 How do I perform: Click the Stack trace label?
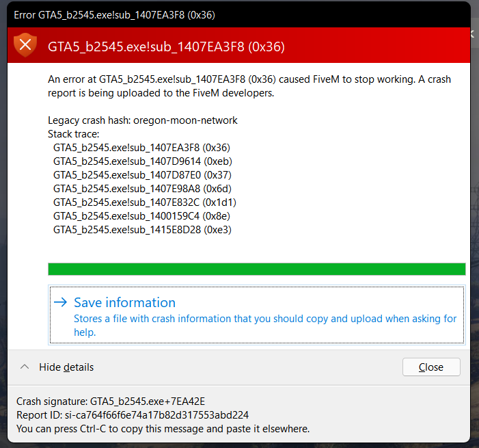pyautogui.click(x=74, y=134)
